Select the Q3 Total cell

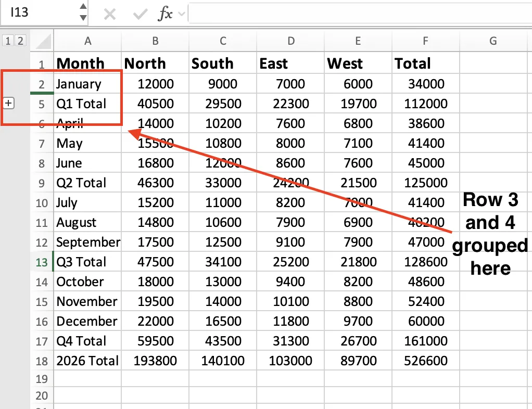pos(87,262)
